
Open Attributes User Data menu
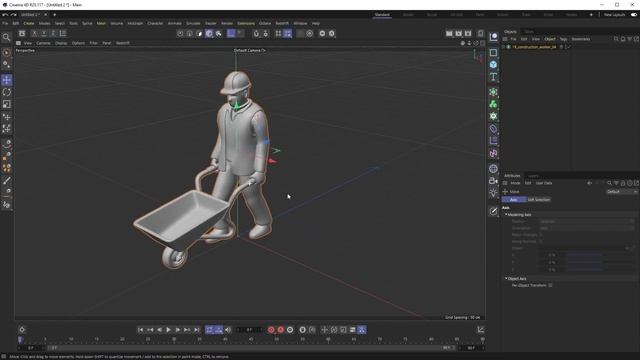point(544,183)
